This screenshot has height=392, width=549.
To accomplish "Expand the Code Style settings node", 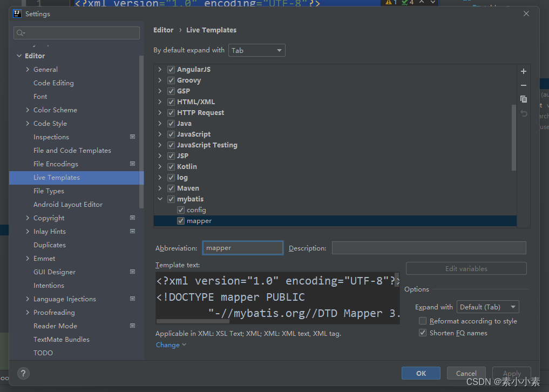I will click(28, 123).
